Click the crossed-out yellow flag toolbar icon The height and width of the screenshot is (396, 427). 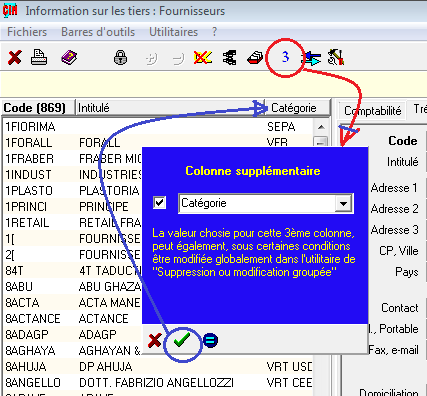[x=203, y=57]
